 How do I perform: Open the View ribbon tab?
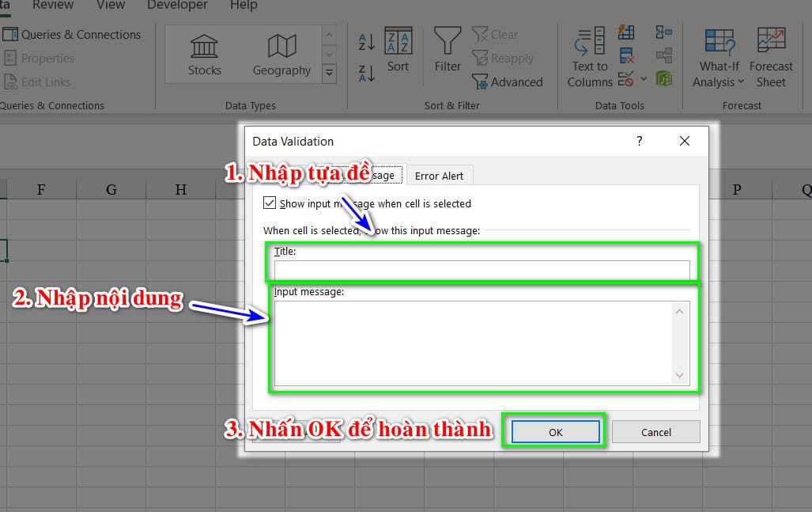point(111,6)
